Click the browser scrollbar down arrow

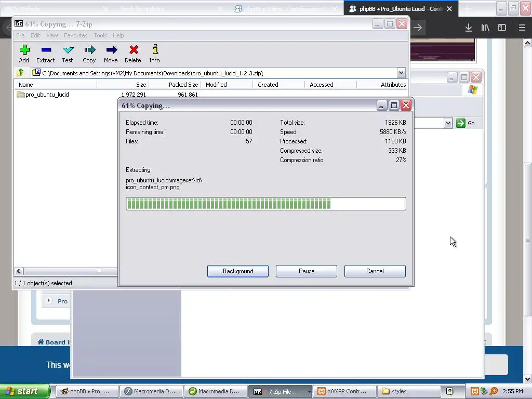[528, 379]
